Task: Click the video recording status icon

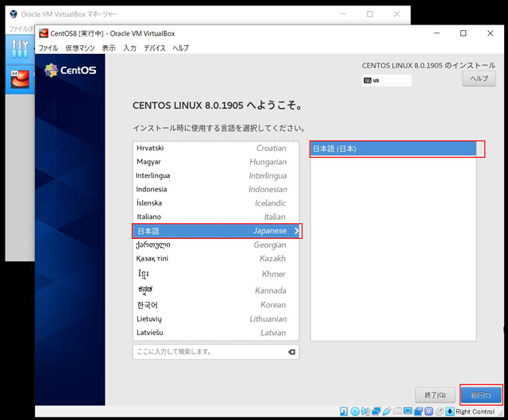Action: pyautogui.click(x=418, y=411)
